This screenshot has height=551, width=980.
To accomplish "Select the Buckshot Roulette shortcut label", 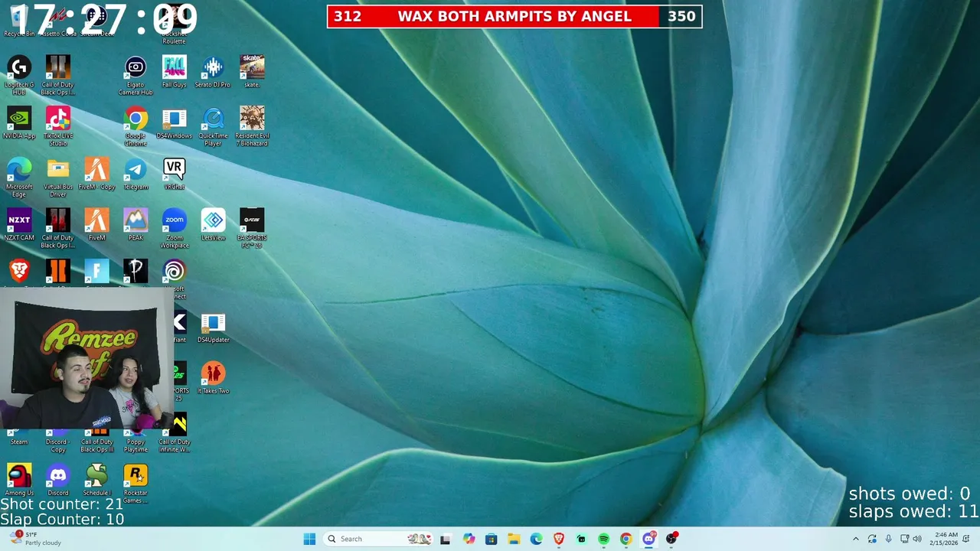I will [175, 37].
